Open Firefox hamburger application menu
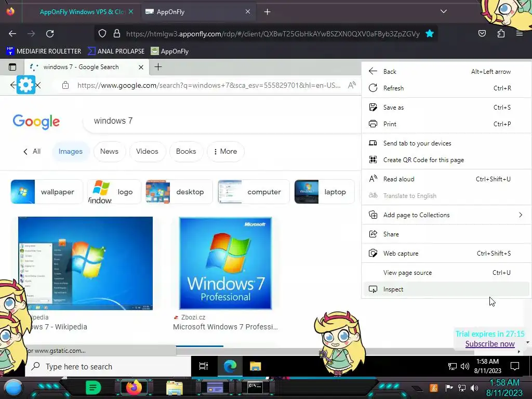 point(519,33)
